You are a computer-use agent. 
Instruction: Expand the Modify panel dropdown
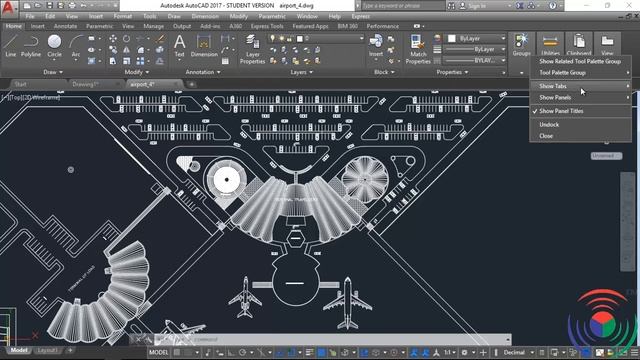pyautogui.click(x=137, y=72)
